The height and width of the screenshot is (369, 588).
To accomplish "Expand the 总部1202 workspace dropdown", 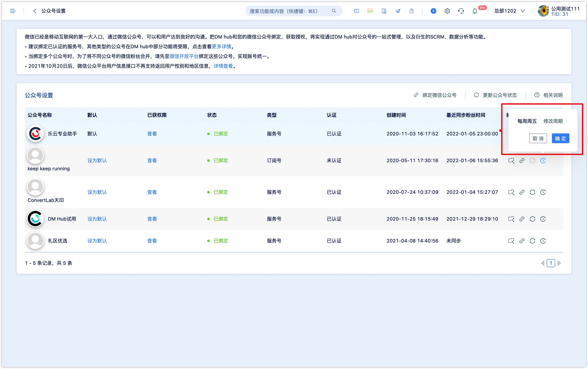I will coord(510,11).
